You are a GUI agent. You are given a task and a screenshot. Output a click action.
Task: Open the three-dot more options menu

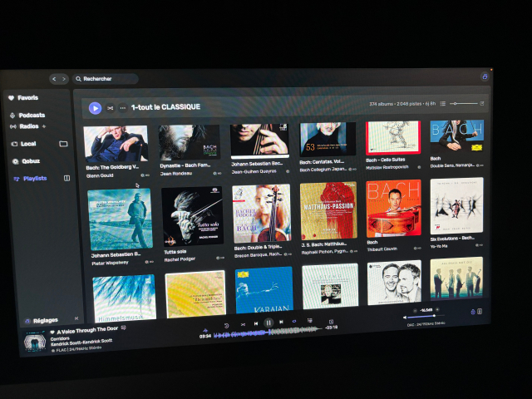click(122, 108)
